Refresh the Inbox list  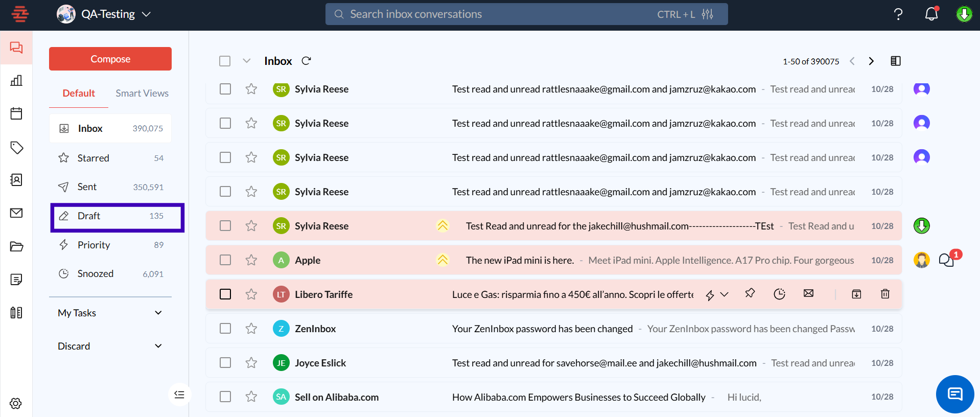306,61
